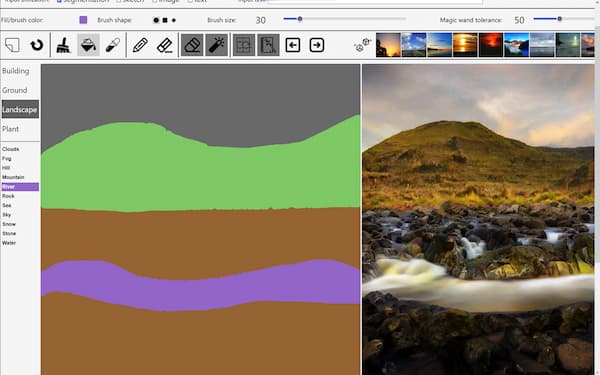The image size is (600, 375).
Task: Select the Landscape category
Action: point(20,109)
